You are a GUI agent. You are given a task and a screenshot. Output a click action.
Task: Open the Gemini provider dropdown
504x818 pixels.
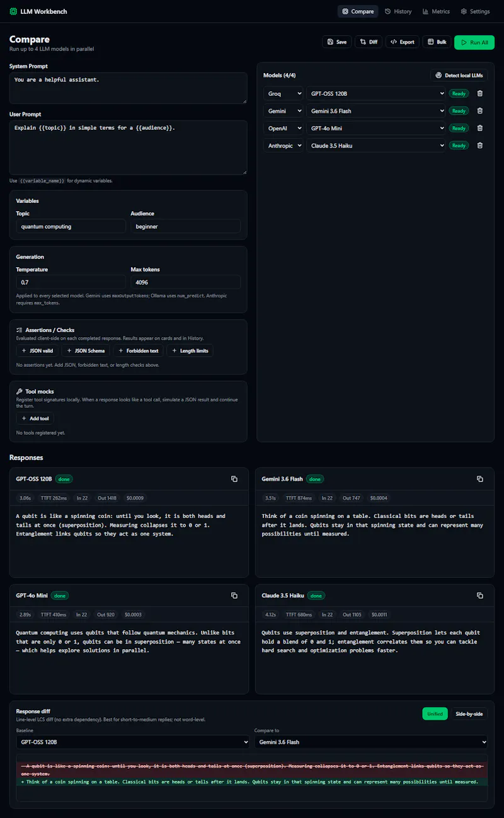click(283, 111)
